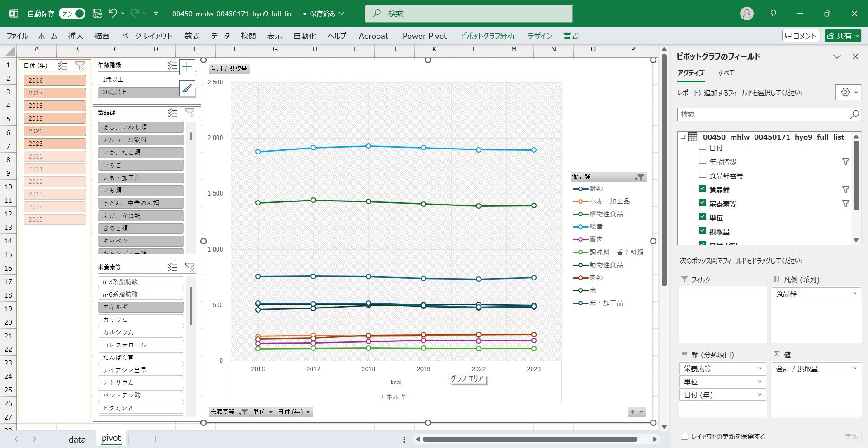Click the horizontal sheet scrollbar

tap(529, 439)
